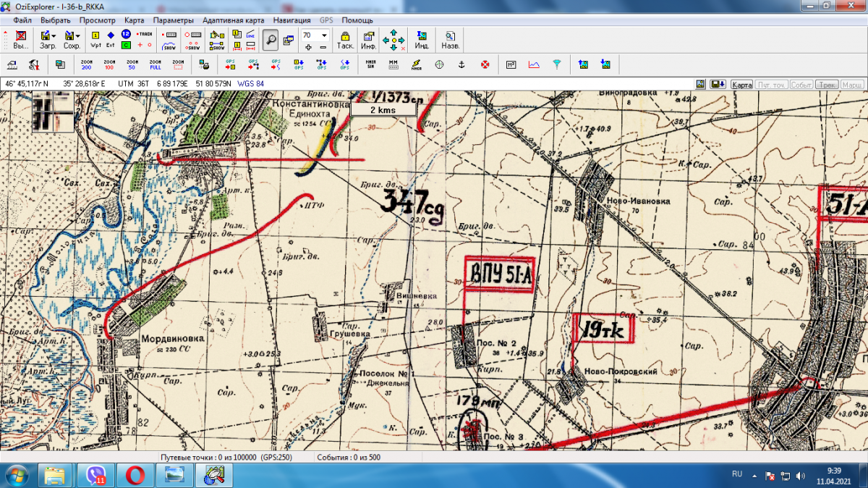Open the Навигация menu
Screen dimensions: 868x488
292,20
